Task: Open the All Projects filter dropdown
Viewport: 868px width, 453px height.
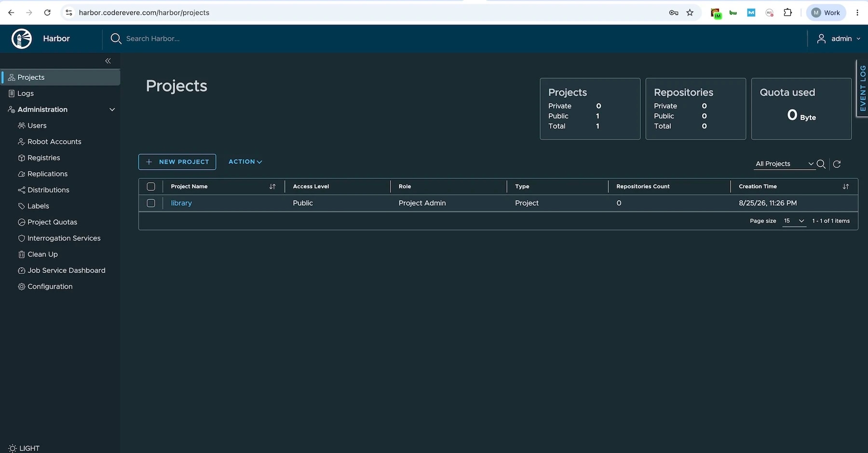Action: coord(785,164)
